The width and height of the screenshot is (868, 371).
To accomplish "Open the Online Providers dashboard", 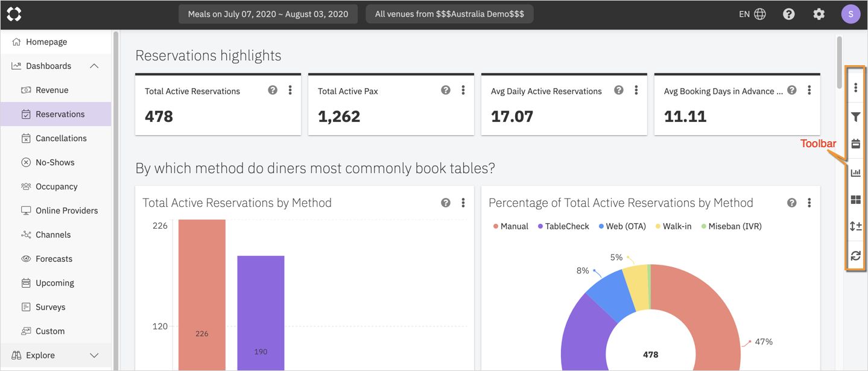I will [55, 211].
